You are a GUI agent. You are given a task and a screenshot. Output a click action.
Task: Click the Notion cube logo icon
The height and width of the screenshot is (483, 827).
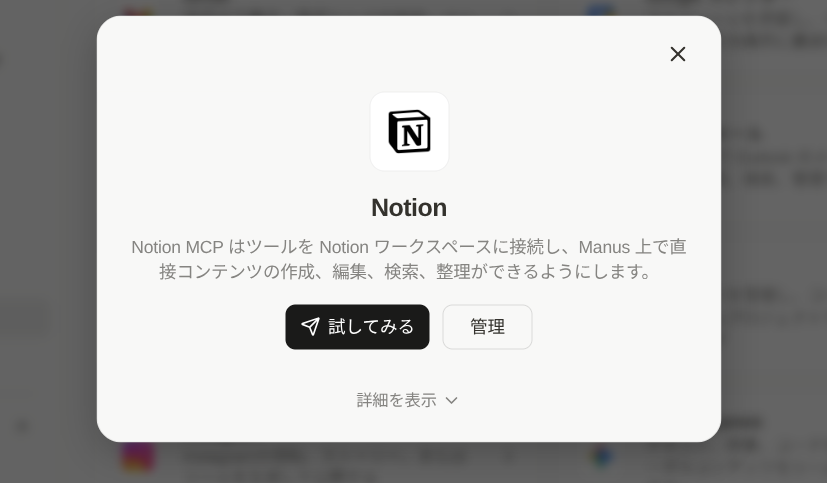pos(409,131)
